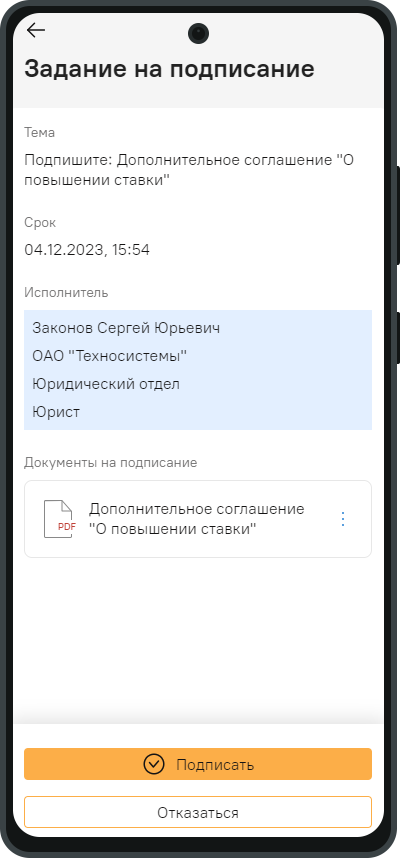Click the checkmark circle icon on Подписать
This screenshot has width=400, height=858.
coord(154,764)
